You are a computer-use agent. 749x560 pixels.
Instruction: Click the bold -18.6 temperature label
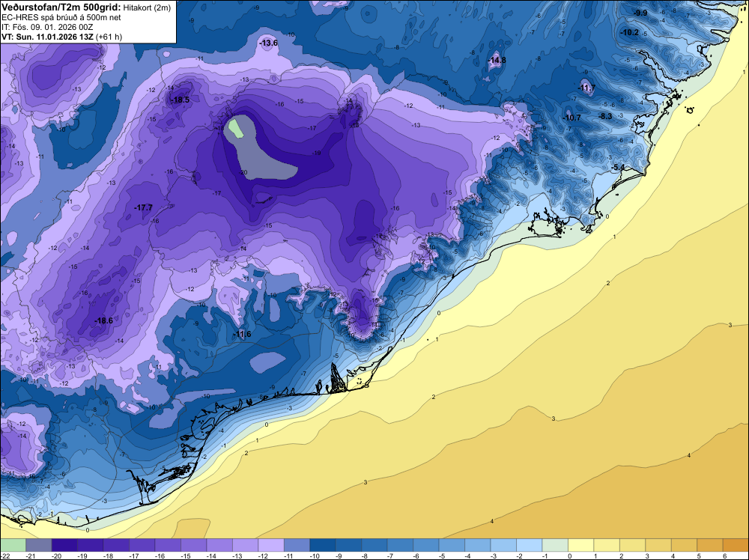[103, 321]
